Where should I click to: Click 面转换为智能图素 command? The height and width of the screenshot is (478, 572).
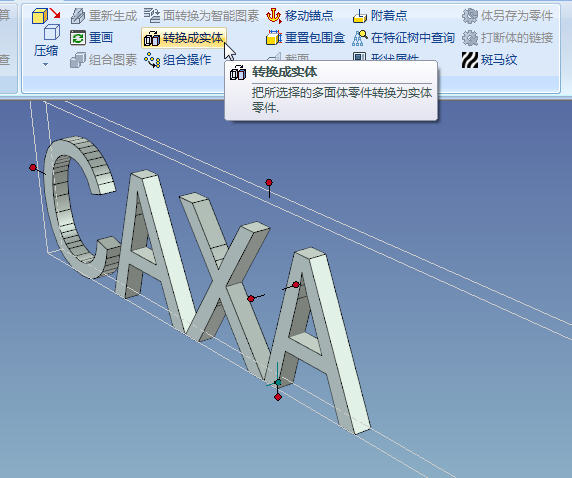201,16
